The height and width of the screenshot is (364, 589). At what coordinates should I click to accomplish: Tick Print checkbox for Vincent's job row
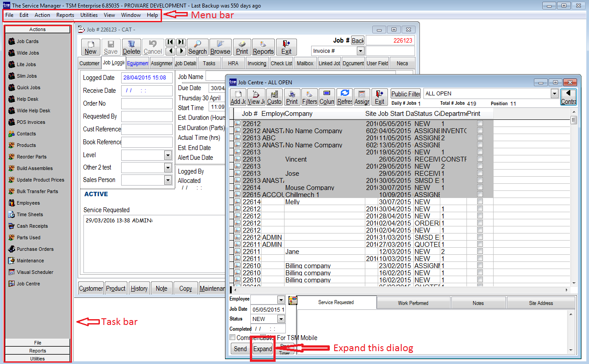tap(480, 159)
